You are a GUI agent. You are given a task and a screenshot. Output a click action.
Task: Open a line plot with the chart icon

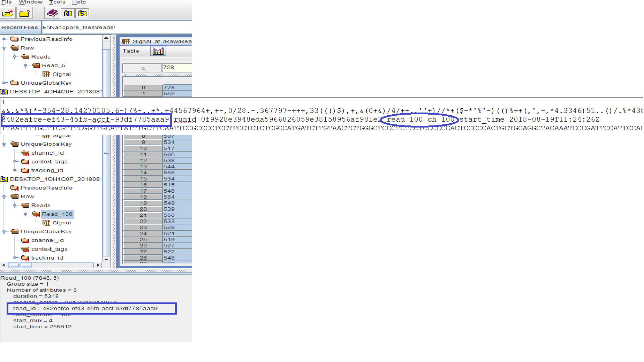click(x=158, y=51)
